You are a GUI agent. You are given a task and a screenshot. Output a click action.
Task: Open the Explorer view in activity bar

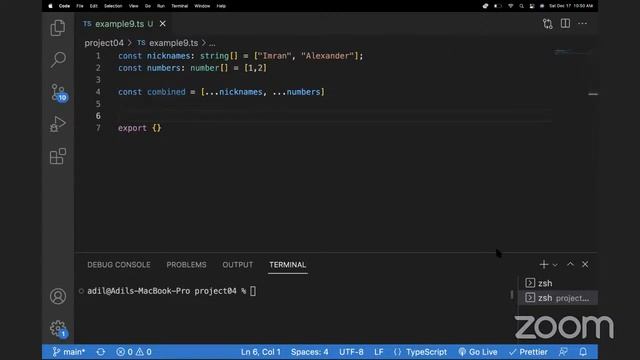click(58, 28)
